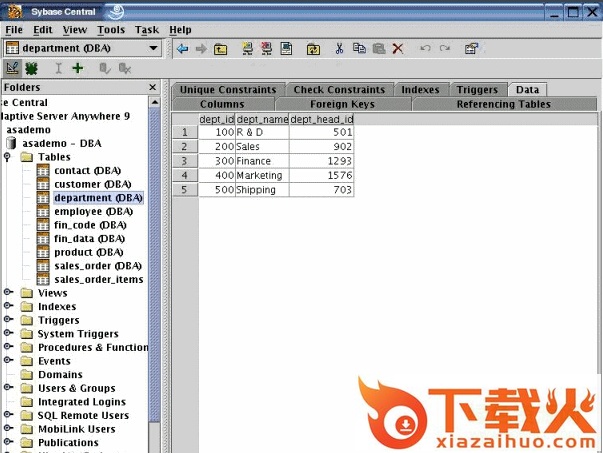Expand Procedures & Functions folder
Image resolution: width=603 pixels, height=453 pixels.
8,346
